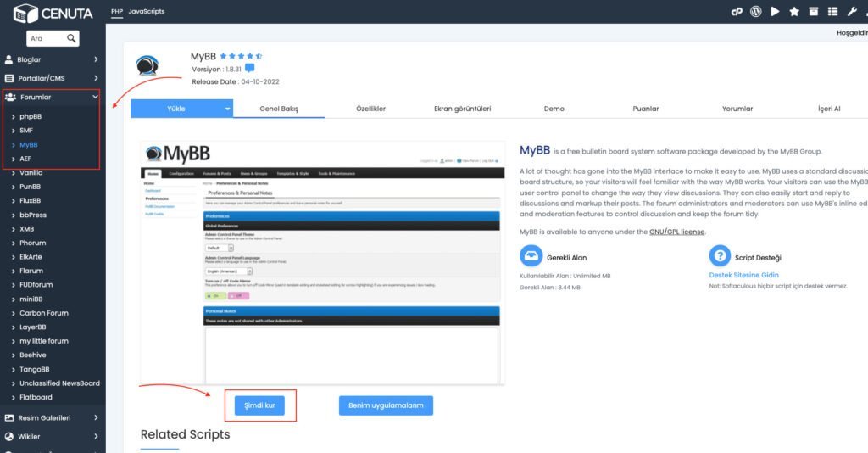Select the JavaScripts tab in the top bar
This screenshot has width=868, height=453.
(x=146, y=11)
